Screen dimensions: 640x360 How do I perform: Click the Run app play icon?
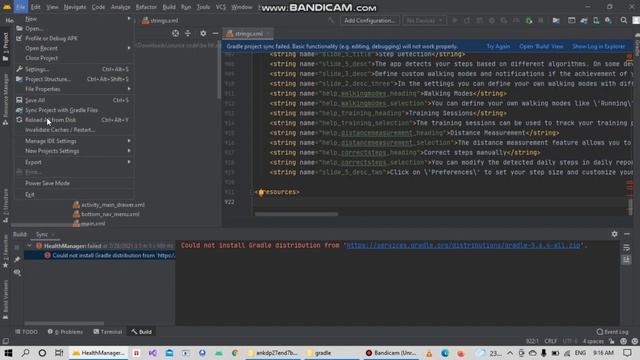[x=455, y=20]
